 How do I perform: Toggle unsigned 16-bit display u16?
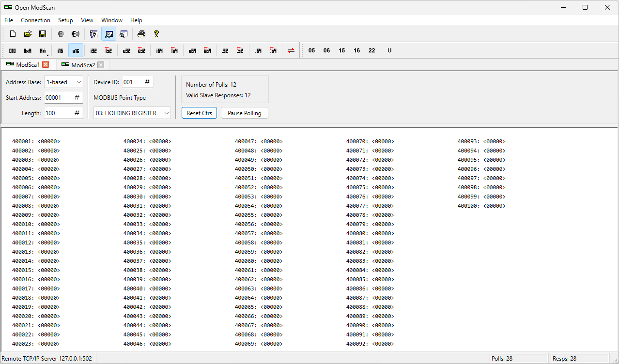76,50
